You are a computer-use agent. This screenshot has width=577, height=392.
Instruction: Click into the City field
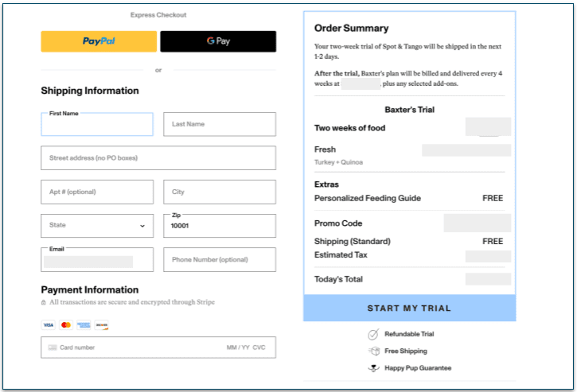(220, 192)
